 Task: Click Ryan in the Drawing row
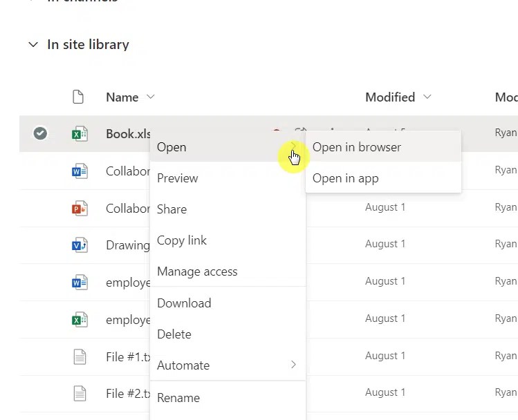click(x=506, y=244)
